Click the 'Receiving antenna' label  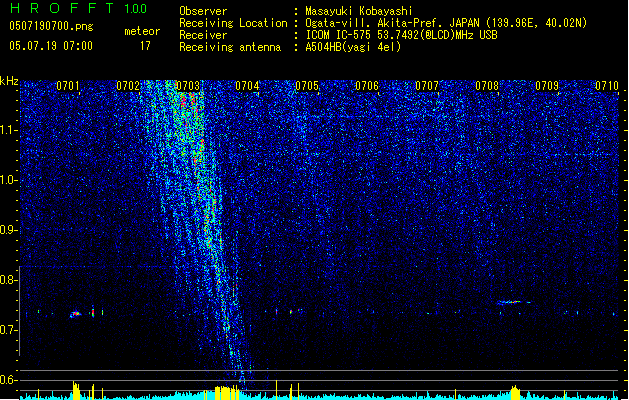coord(230,47)
